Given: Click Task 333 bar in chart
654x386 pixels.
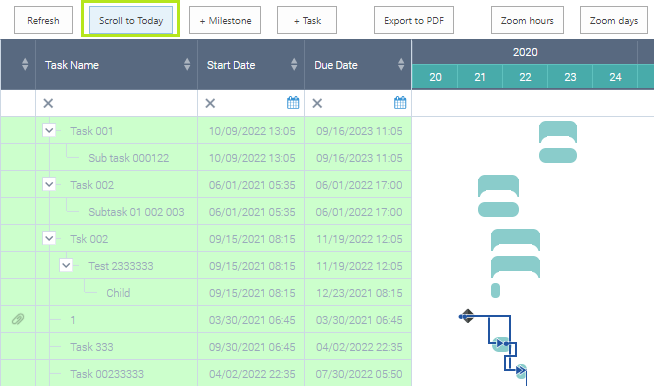Looking at the screenshot, I should point(500,344).
